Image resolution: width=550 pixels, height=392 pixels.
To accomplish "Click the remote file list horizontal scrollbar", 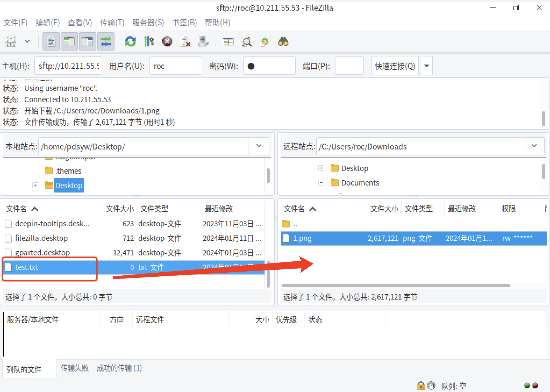I will click(395, 285).
